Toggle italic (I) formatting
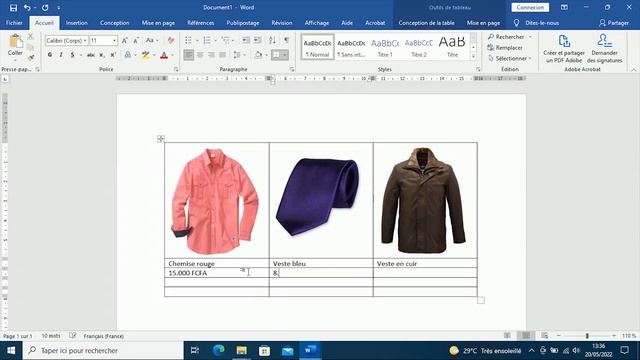Screen dimensions: 640x360 [x=61, y=55]
